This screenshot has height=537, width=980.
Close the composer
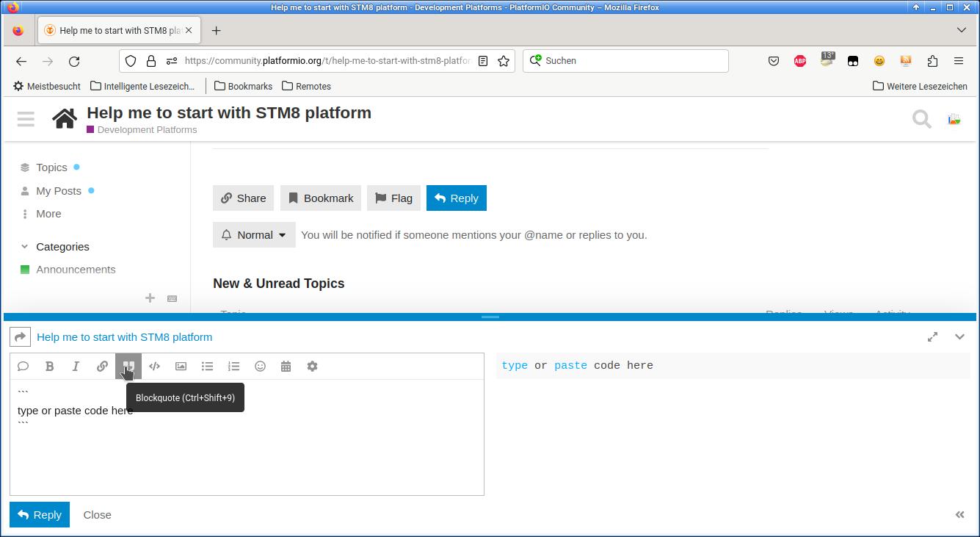(98, 515)
